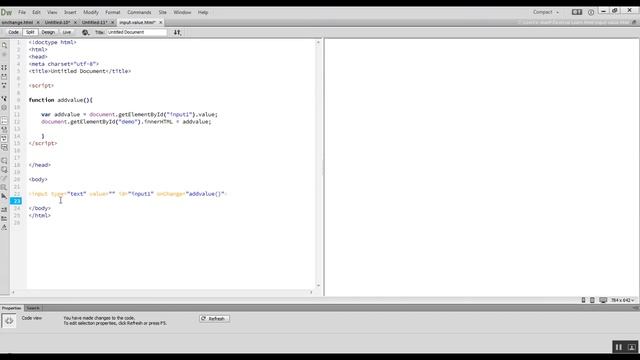Screen dimensions: 640x360
Task: Open the preview in browser globe dropdown
Action: [85, 32]
